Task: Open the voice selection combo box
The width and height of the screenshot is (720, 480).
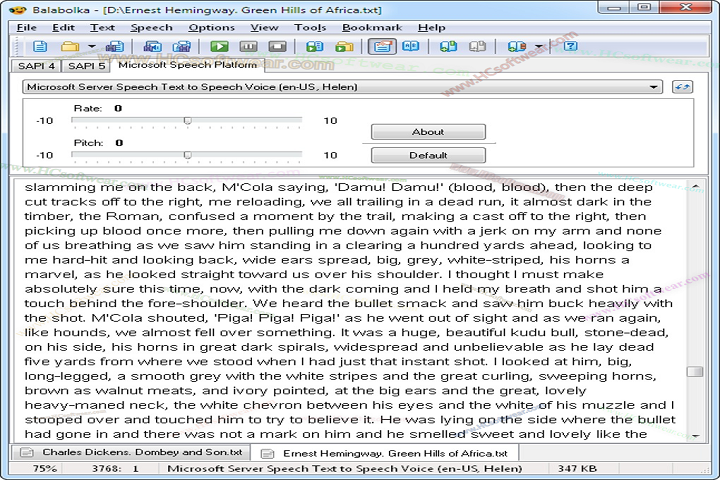Action: point(341,87)
